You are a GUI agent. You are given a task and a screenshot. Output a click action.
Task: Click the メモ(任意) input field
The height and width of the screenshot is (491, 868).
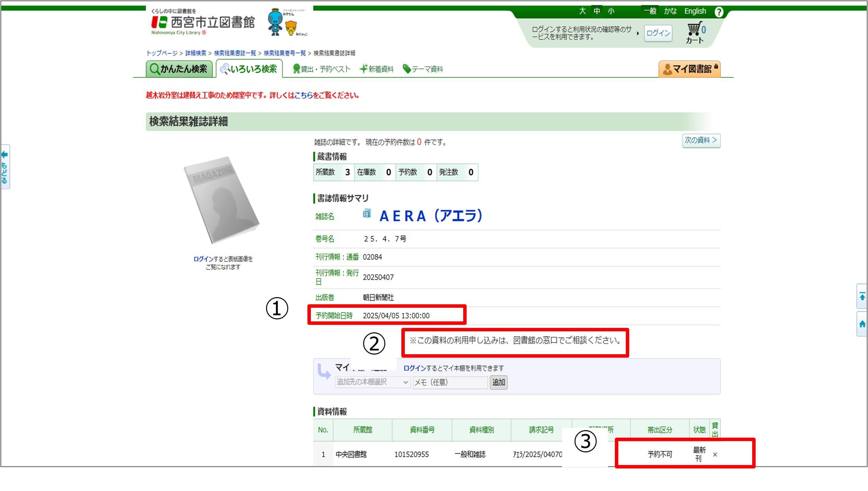(450, 382)
